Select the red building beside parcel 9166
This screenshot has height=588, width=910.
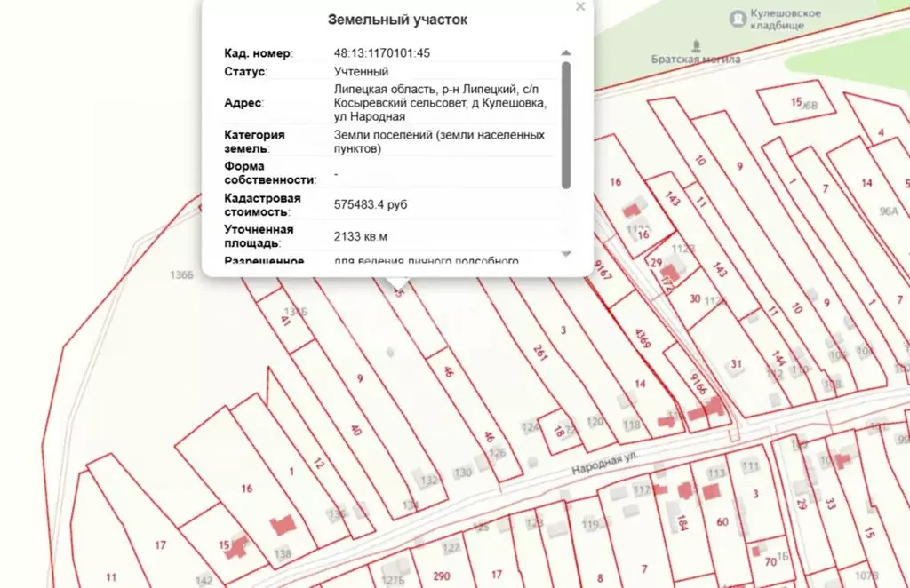712,408
